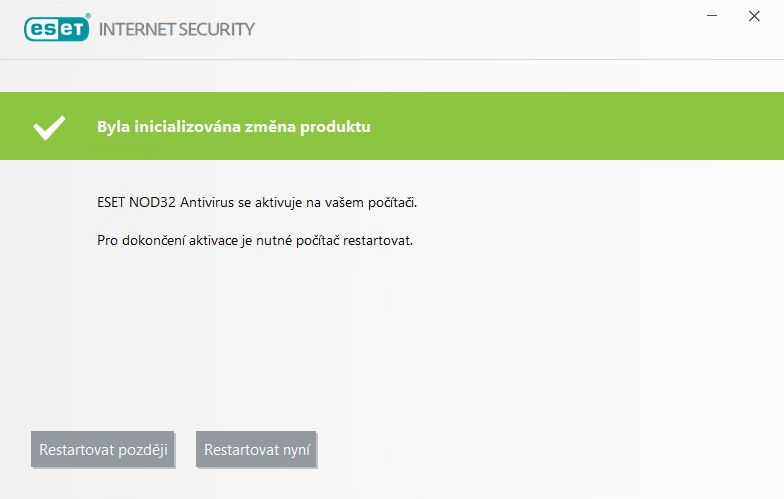This screenshot has width=784, height=499.
Task: Click the word SECURITY in the header
Action: (216, 30)
